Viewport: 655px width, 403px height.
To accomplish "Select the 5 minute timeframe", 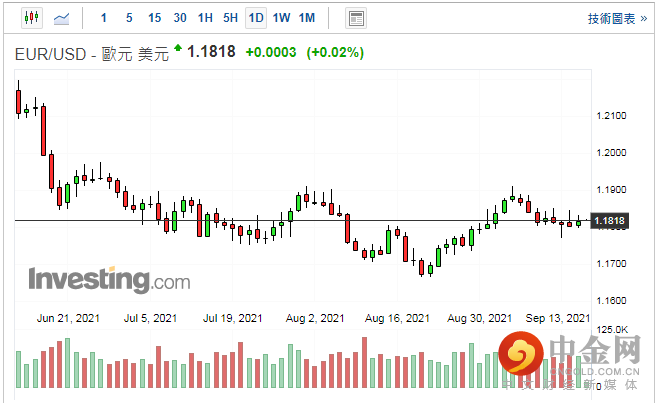I will point(129,18).
